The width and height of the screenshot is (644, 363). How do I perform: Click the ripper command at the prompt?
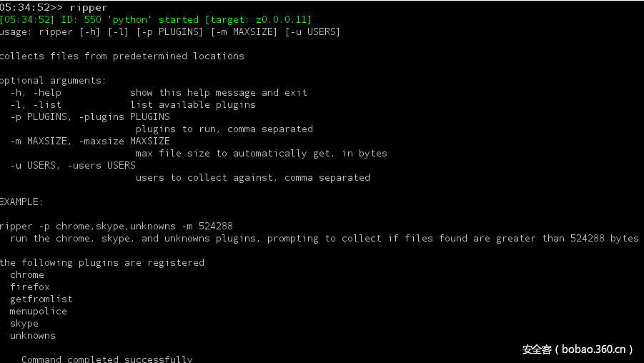pyautogui.click(x=89, y=8)
